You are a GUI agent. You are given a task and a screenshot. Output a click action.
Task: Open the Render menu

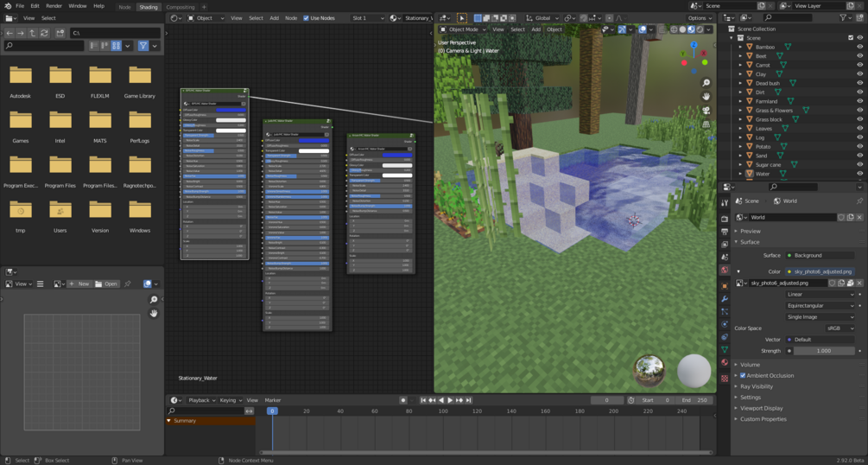(x=54, y=5)
